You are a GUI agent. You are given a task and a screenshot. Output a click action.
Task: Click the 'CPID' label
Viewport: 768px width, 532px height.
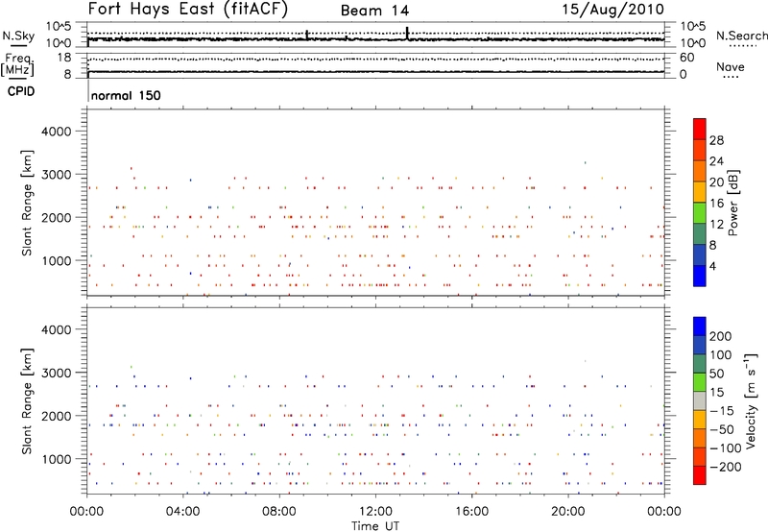pos(21,91)
